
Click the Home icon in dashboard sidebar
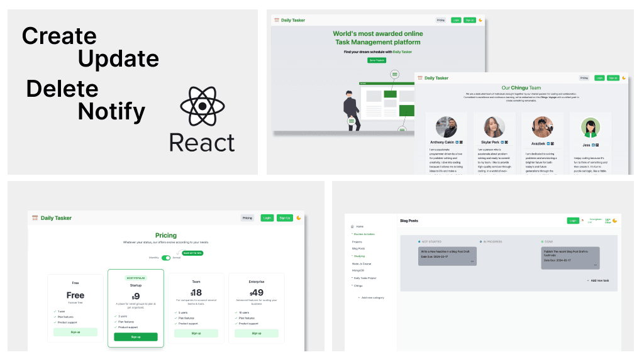[352, 226]
